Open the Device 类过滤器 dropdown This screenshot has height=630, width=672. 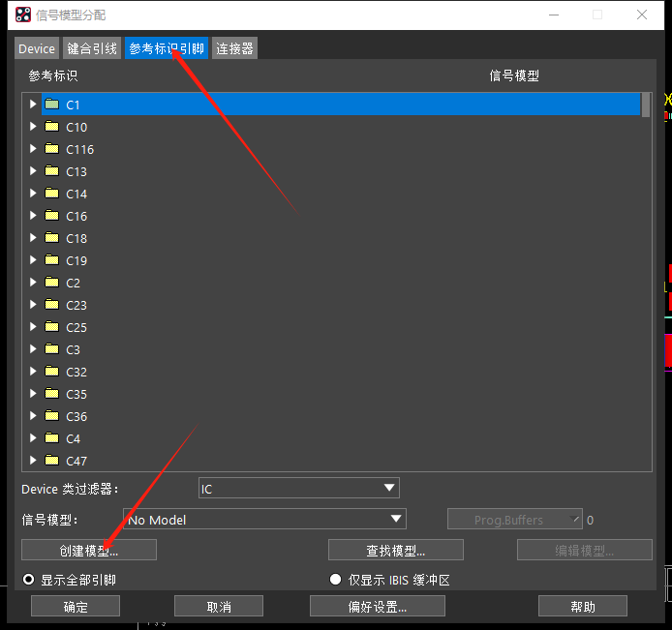point(298,489)
